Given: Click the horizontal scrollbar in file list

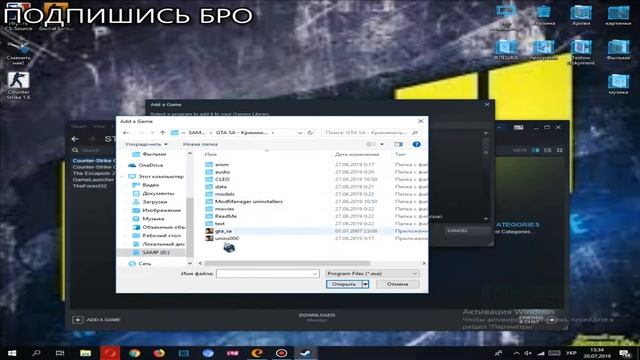Looking at the screenshot, I should click(287, 263).
